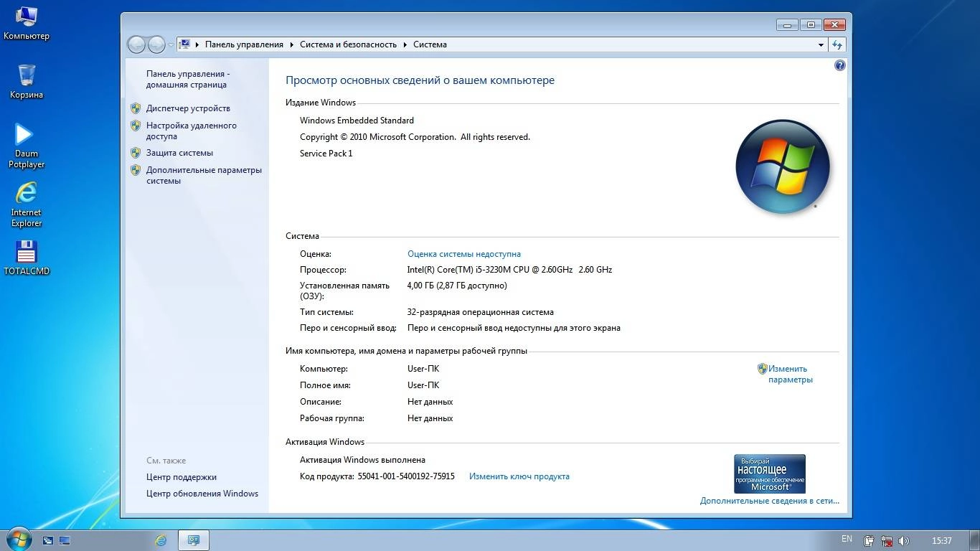The image size is (980, 551).
Task: Click the Оценка системы недоступна link
Action: pyautogui.click(x=464, y=254)
